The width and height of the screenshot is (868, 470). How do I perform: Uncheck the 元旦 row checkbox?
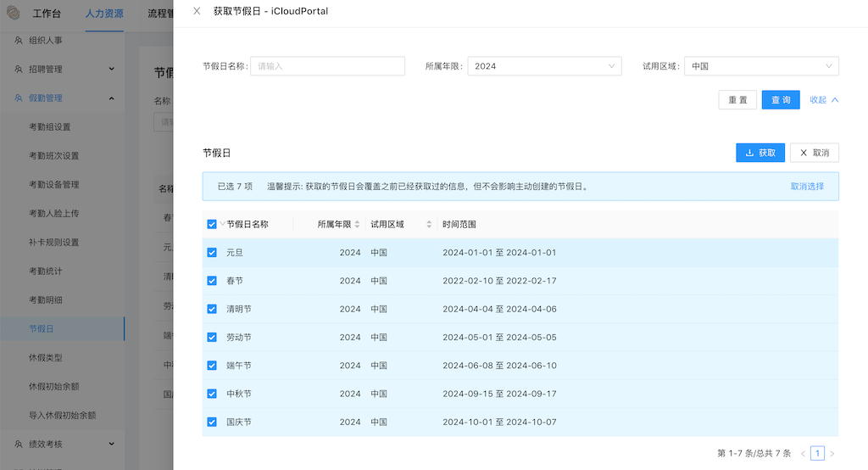tap(211, 253)
